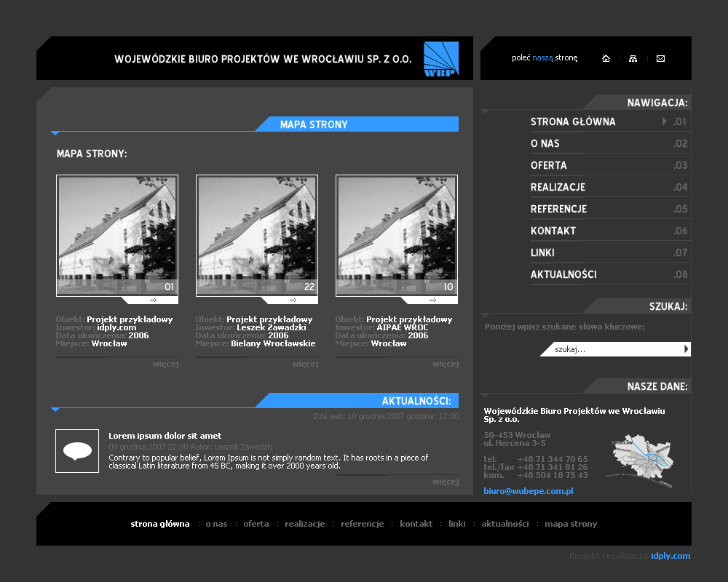Select O NAS in navigation menu
Image resolution: width=728 pixels, height=582 pixels.
pos(545,144)
